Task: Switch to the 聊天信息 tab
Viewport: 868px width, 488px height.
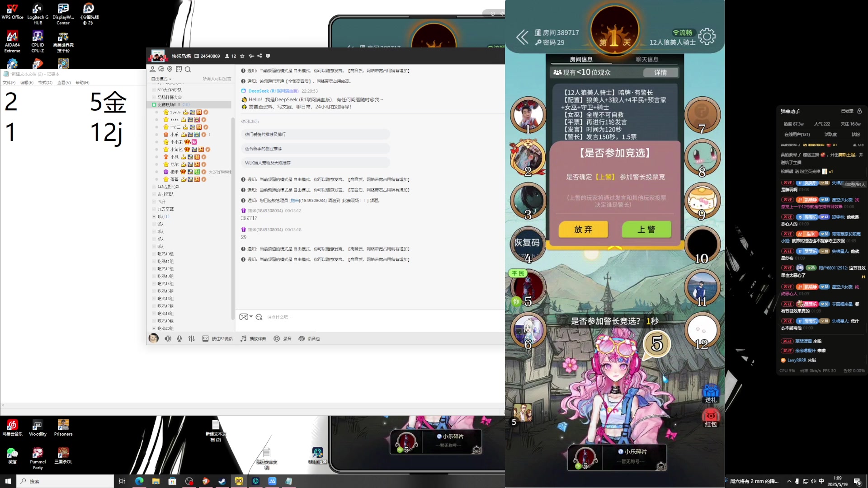Action: click(x=647, y=59)
